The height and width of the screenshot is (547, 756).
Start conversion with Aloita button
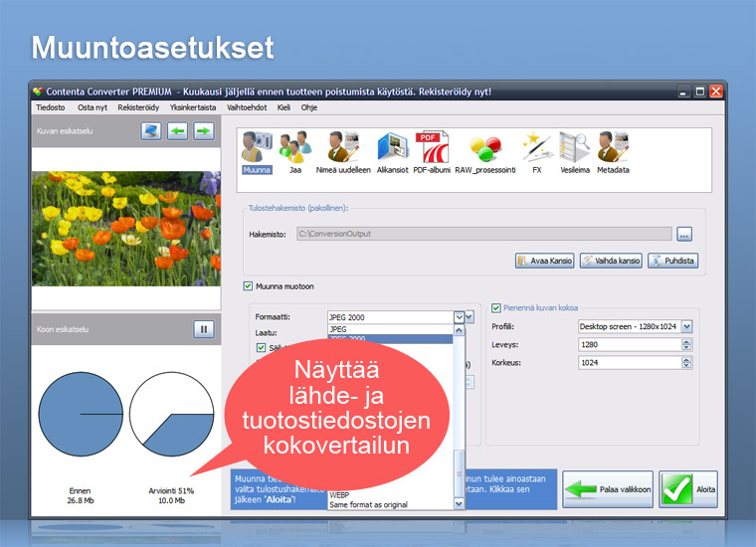(x=688, y=489)
